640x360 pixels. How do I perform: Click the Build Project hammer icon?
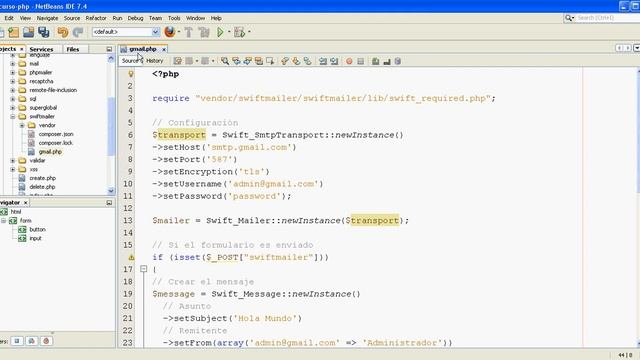click(189, 32)
